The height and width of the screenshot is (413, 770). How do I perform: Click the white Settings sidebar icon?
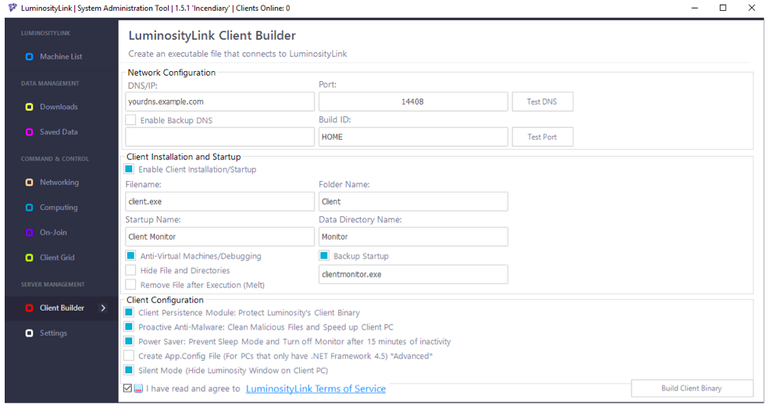click(29, 333)
